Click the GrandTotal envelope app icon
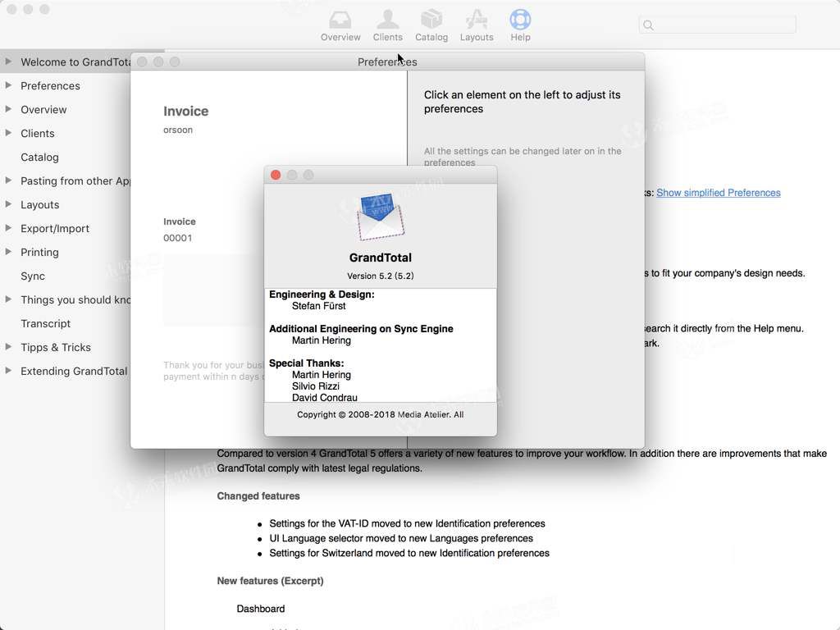The image size is (840, 630). [x=381, y=217]
